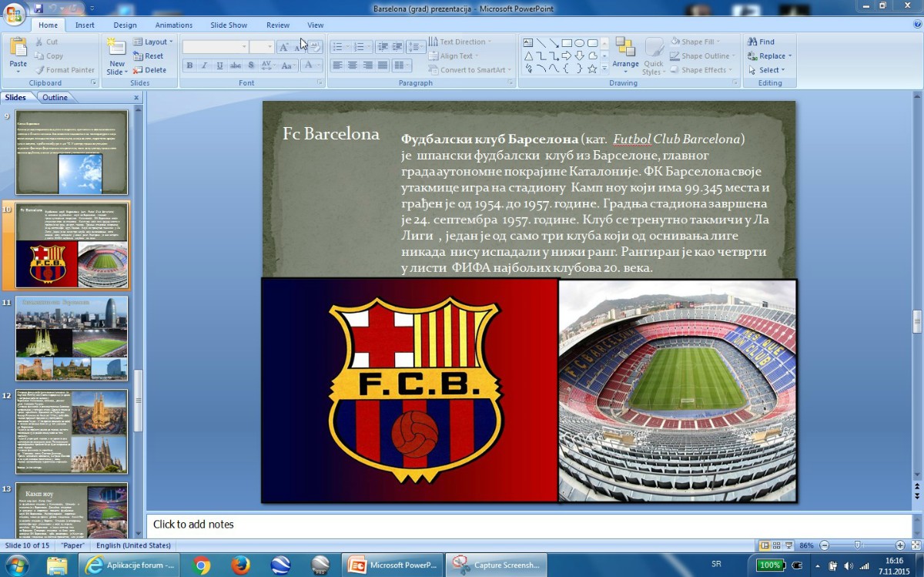The height and width of the screenshot is (577, 924).
Task: Click the New Slide icon
Action: [116, 46]
